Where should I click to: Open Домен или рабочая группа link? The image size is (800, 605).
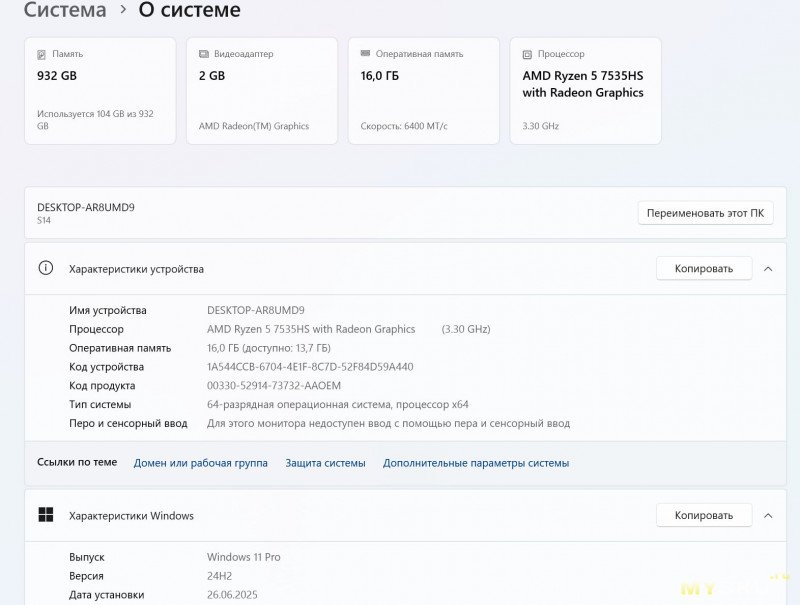pos(201,463)
